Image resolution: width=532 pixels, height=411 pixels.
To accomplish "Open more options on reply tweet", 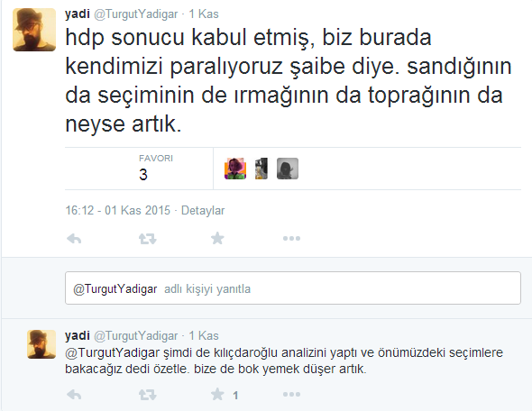I will [x=291, y=394].
